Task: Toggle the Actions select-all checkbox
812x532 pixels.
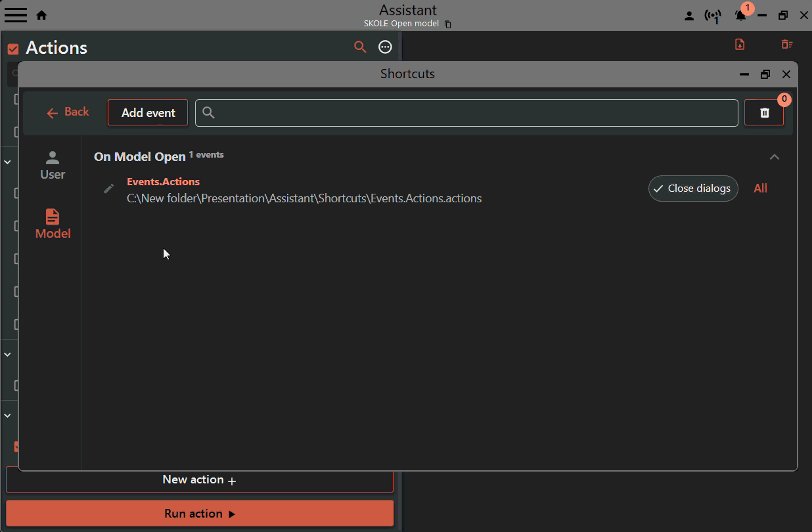Action: tap(12, 49)
